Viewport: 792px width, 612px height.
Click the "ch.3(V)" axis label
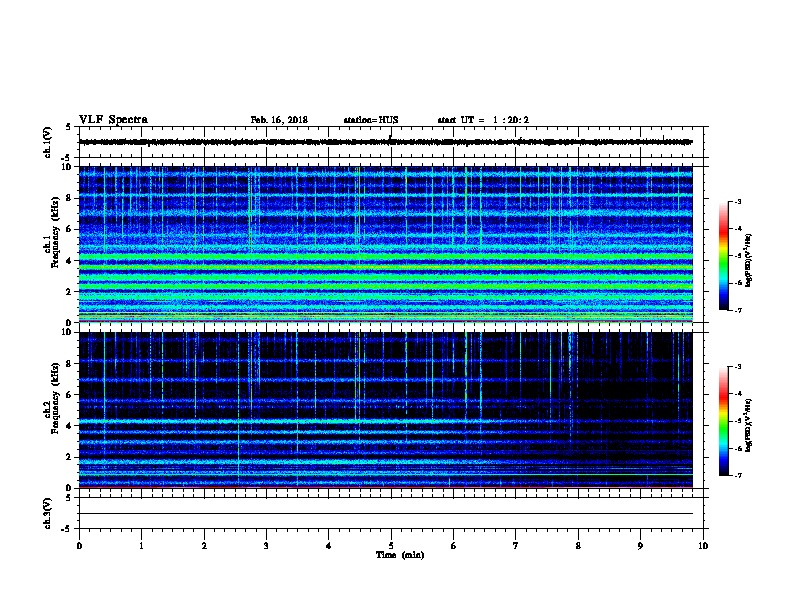(47, 513)
